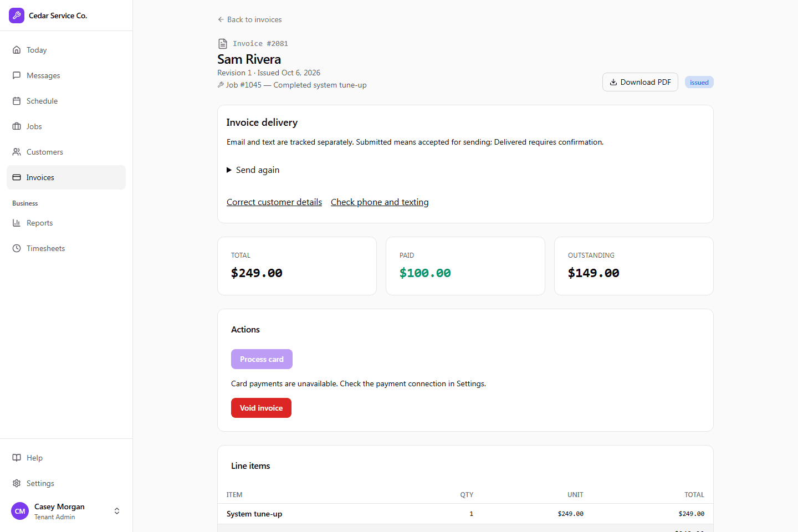Open the Today page
Image resolution: width=798 pixels, height=532 pixels.
coord(66,50)
